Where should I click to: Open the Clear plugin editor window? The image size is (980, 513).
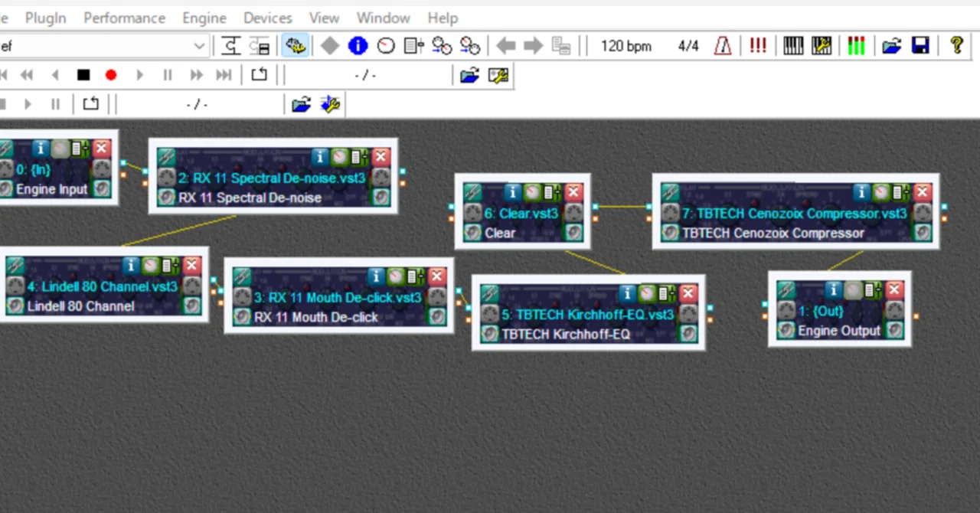pyautogui.click(x=533, y=192)
